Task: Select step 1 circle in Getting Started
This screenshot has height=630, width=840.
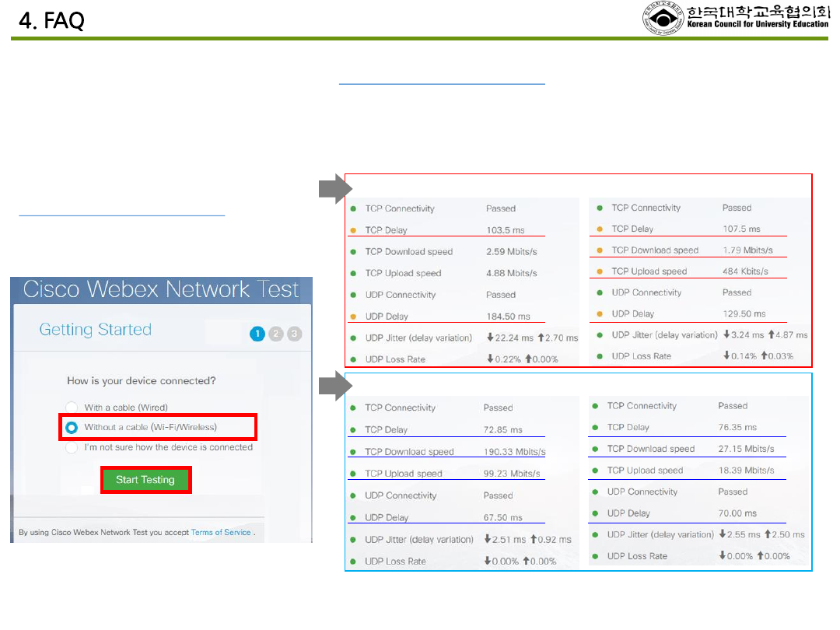Action: coord(257,334)
